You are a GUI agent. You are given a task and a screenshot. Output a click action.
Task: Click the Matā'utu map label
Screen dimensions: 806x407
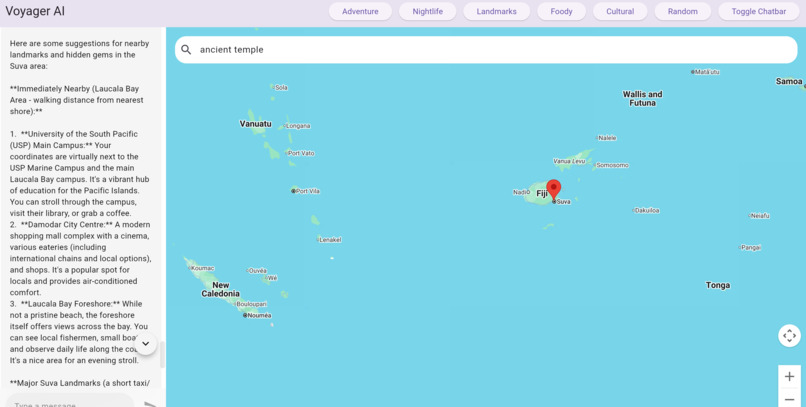click(706, 72)
